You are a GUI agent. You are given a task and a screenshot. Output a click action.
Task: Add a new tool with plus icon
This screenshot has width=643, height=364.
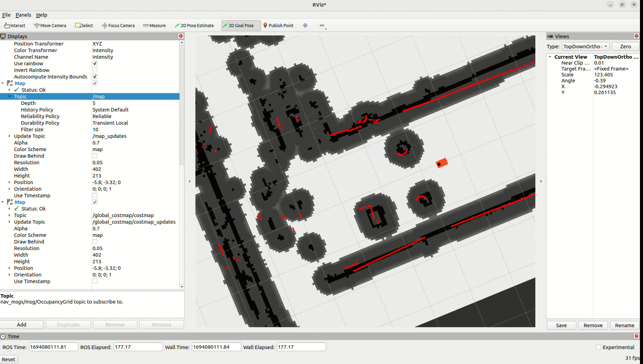pyautogui.click(x=305, y=25)
